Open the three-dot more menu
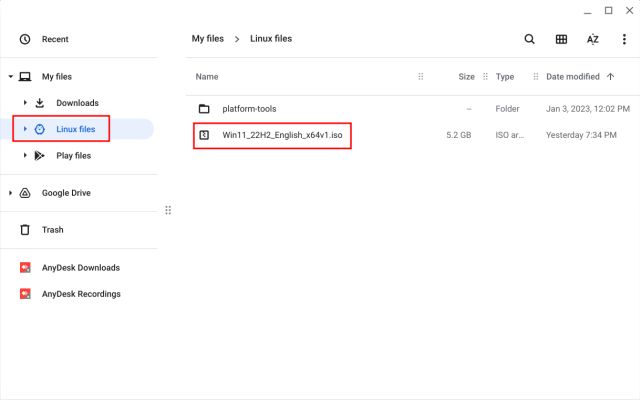 pos(623,39)
